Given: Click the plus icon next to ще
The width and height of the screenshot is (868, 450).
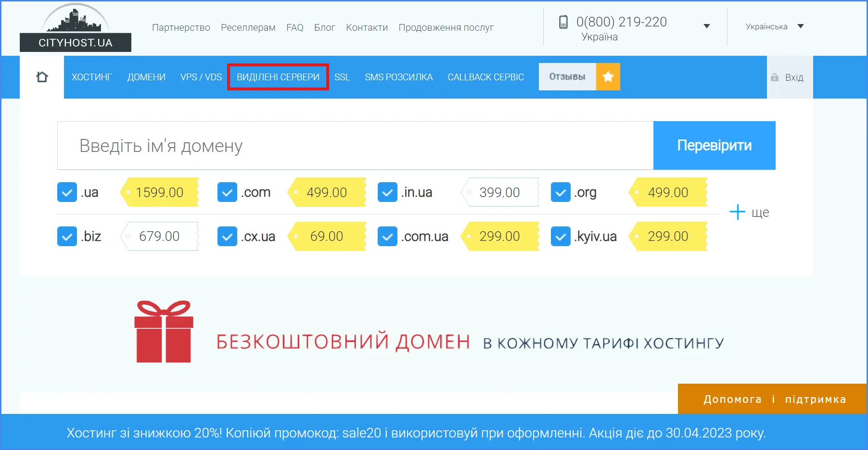Looking at the screenshot, I should 737,212.
